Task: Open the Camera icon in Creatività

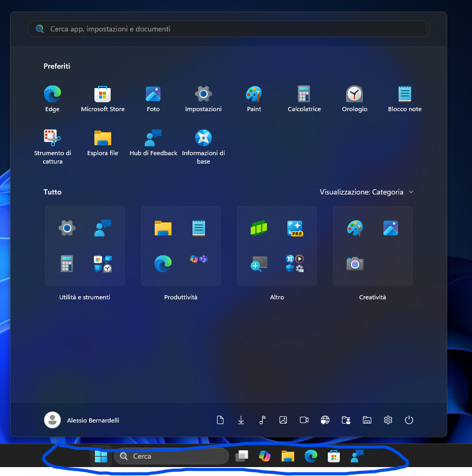Action: [355, 264]
